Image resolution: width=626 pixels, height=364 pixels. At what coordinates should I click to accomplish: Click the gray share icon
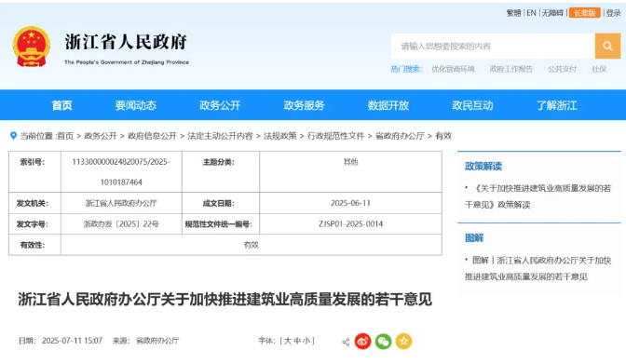(x=346, y=342)
